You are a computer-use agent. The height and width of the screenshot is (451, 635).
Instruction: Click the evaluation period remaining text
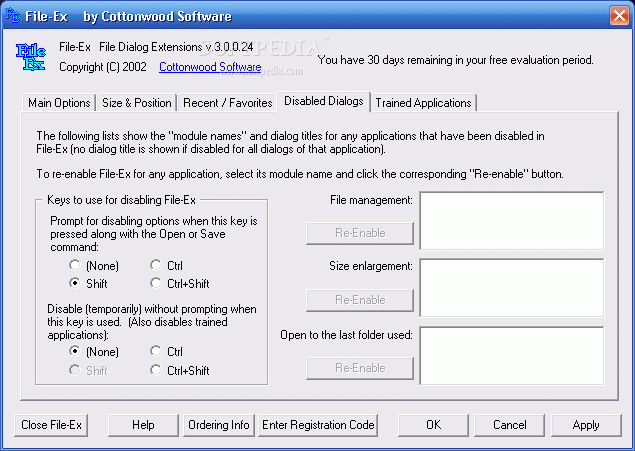pos(456,60)
